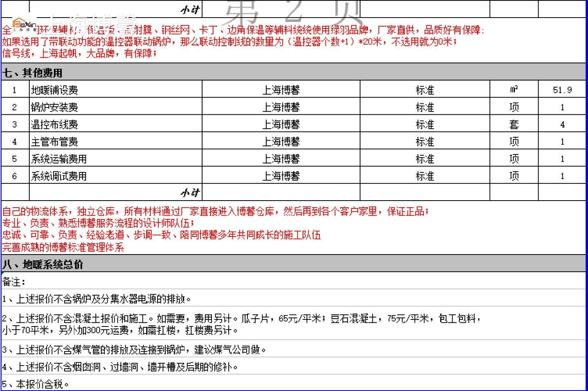
Task: Click the ㎡ unit cell
Action: tap(514, 89)
